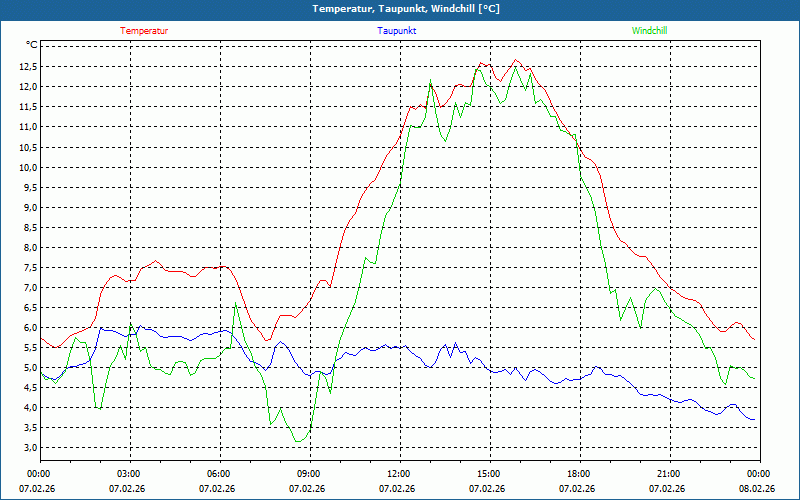This screenshot has width=800, height=500.
Task: Select the green Windchill legend label
Action: [x=649, y=30]
